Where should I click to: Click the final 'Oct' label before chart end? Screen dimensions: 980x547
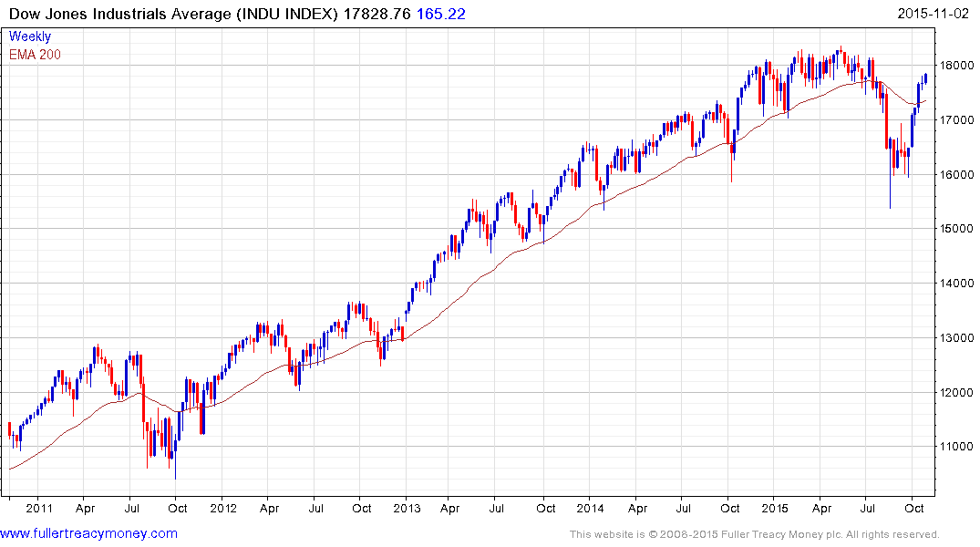coord(913,508)
